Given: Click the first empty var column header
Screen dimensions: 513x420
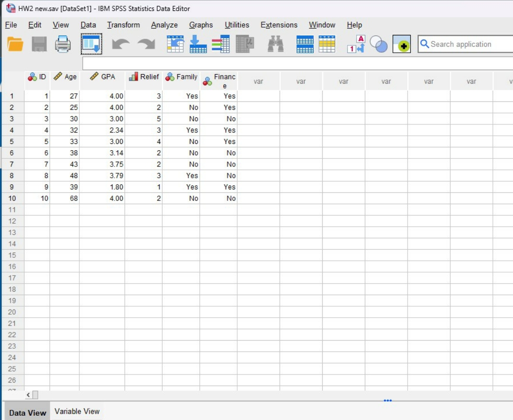Looking at the screenshot, I should coord(259,81).
